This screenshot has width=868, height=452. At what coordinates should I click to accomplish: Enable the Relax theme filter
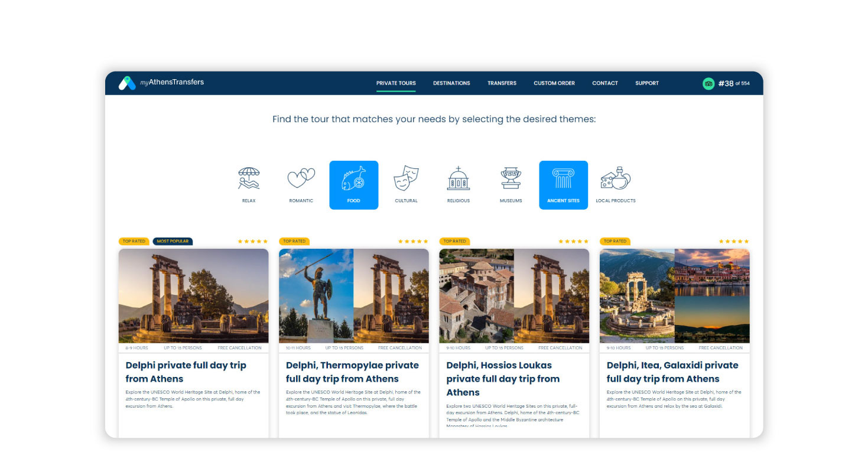tap(249, 183)
